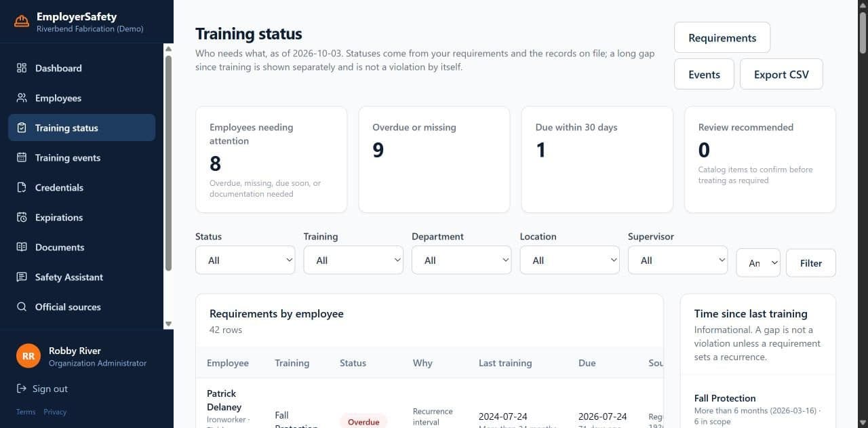Open the Department filter dropdown
This screenshot has height=428, width=868.
point(461,260)
